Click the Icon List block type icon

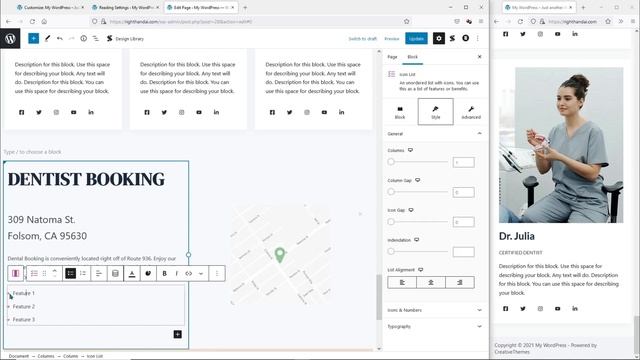pos(34,273)
